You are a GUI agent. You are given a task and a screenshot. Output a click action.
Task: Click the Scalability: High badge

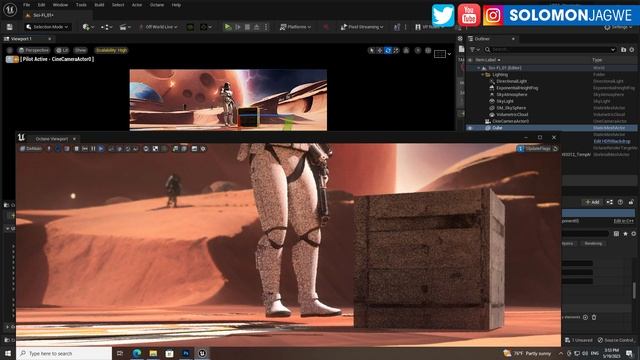[x=111, y=50]
